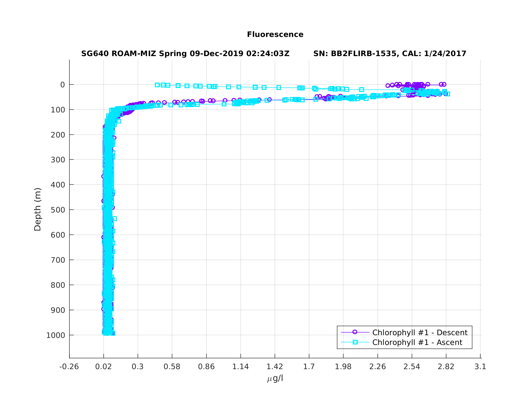The image size is (532, 399).
Task: Click the x-axis tick label 1.14
Action: tap(241, 367)
